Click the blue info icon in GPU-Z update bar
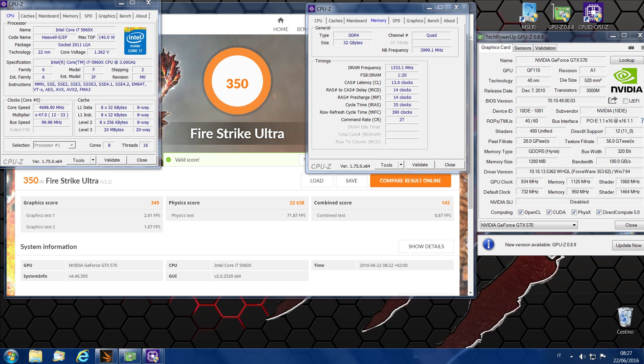The height and width of the screenshot is (364, 644). pos(488,244)
